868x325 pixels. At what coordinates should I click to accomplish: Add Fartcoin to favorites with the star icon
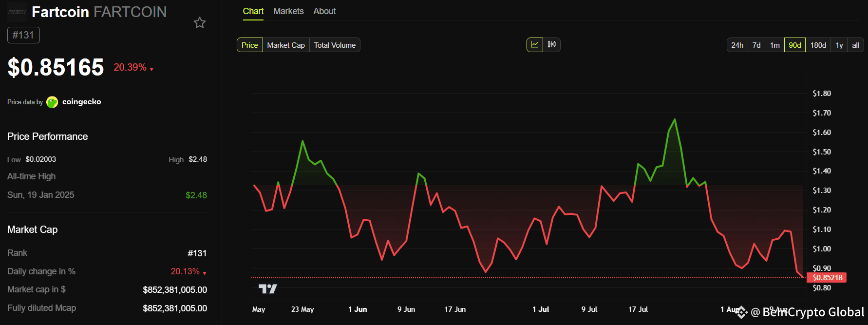[x=200, y=22]
